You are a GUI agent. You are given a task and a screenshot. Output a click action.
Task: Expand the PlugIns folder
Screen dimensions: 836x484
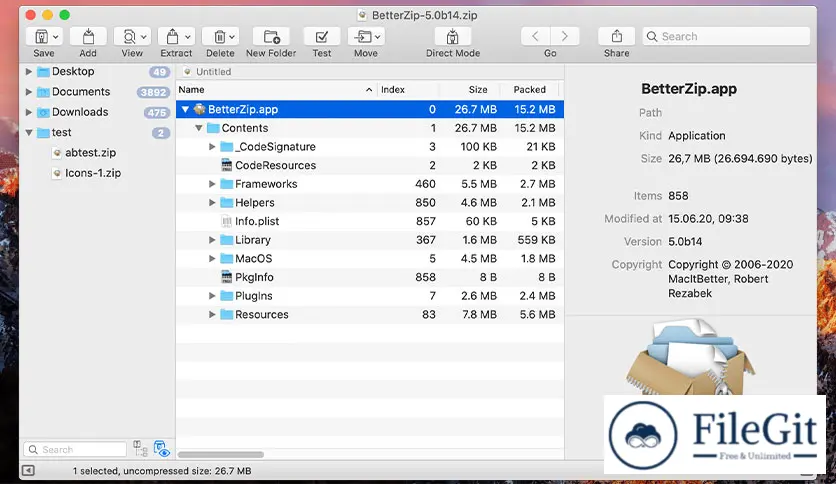(x=212, y=296)
